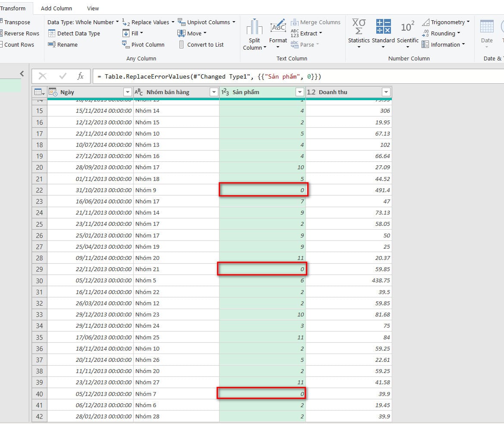The image size is (504, 424).
Task: Open the View tab
Action: (x=93, y=8)
